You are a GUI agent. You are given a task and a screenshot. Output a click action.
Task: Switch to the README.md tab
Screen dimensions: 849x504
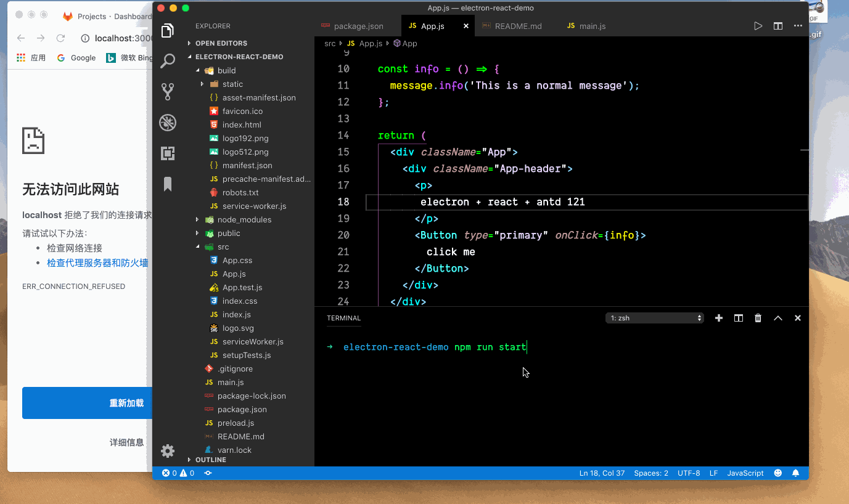(511, 26)
